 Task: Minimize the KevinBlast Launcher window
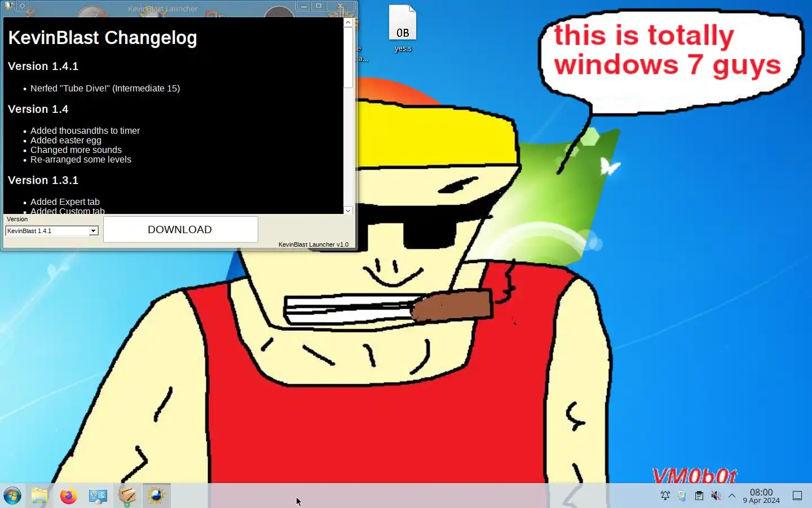point(303,6)
